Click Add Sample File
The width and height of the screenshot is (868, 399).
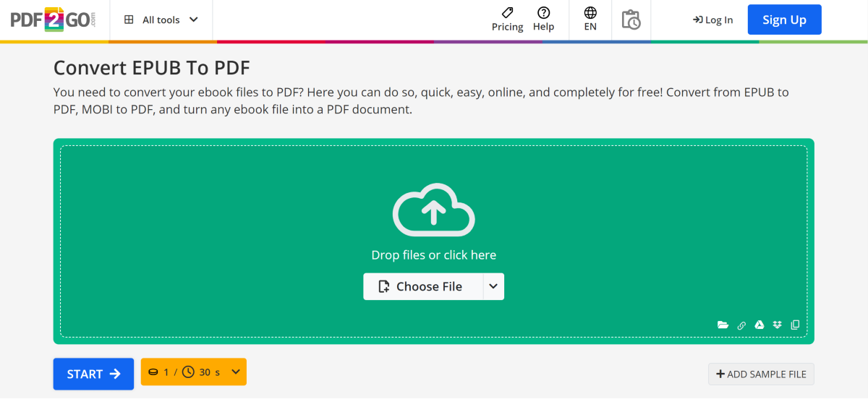(761, 374)
